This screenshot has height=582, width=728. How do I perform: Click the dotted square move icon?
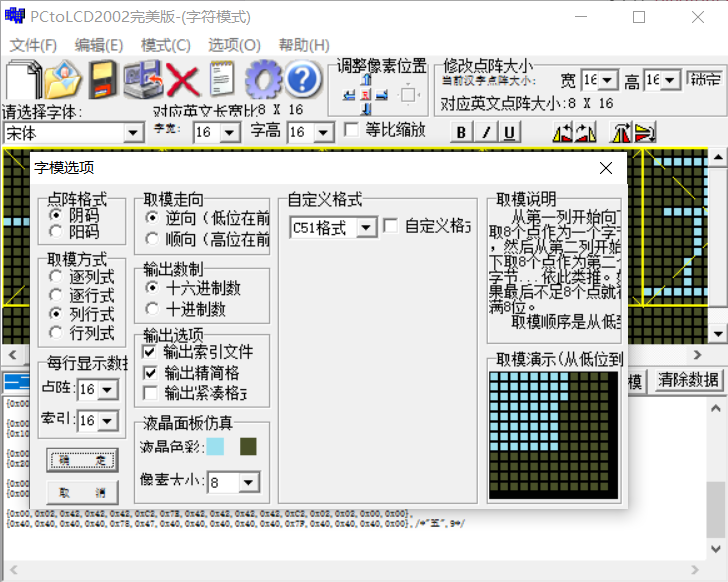point(408,95)
